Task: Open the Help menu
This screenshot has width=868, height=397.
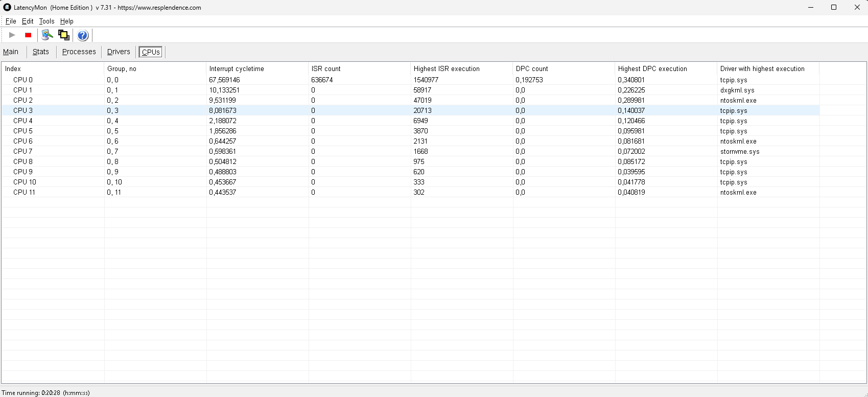Action: click(x=67, y=21)
